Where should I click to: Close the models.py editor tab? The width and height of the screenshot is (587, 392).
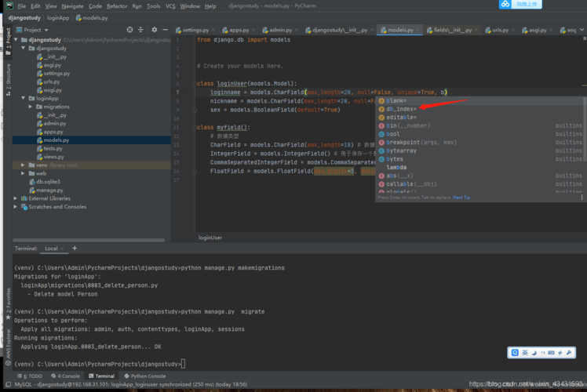pos(418,30)
